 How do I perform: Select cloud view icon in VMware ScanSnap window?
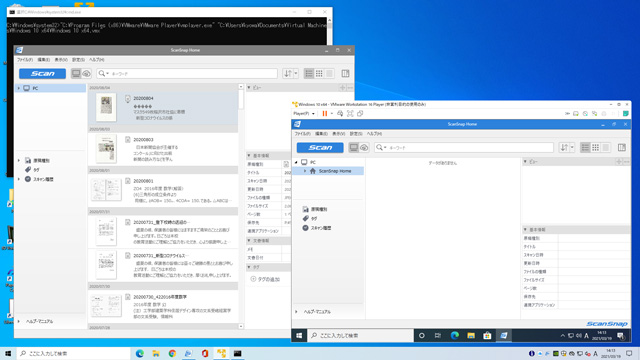click(x=364, y=147)
